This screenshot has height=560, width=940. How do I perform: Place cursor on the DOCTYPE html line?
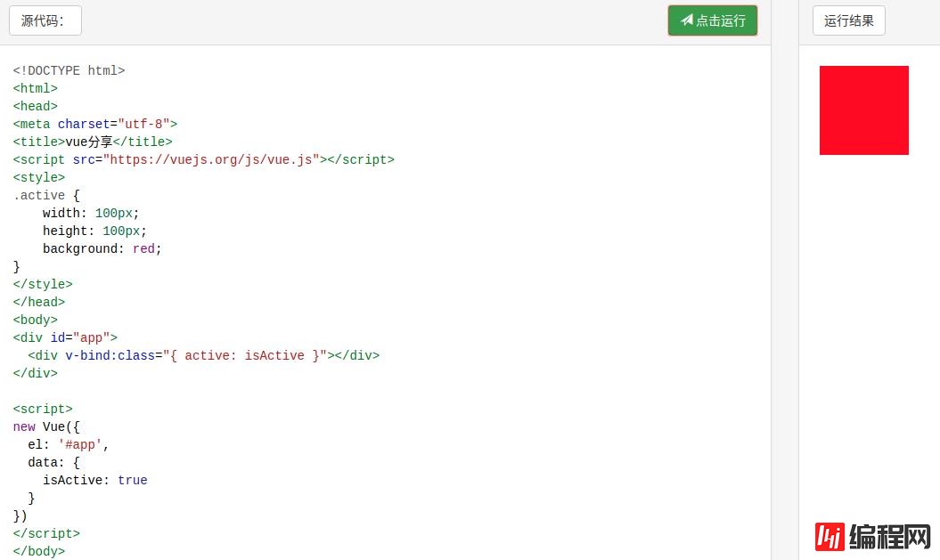pyautogui.click(x=69, y=70)
